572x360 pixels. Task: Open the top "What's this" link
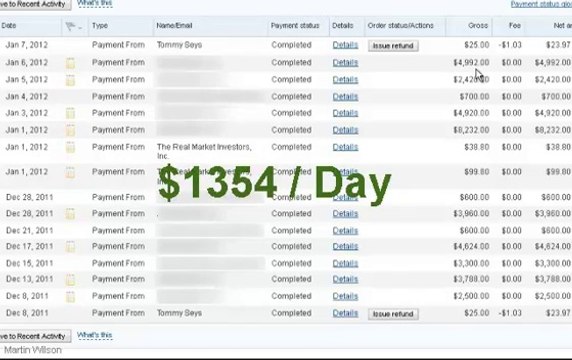point(94,4)
